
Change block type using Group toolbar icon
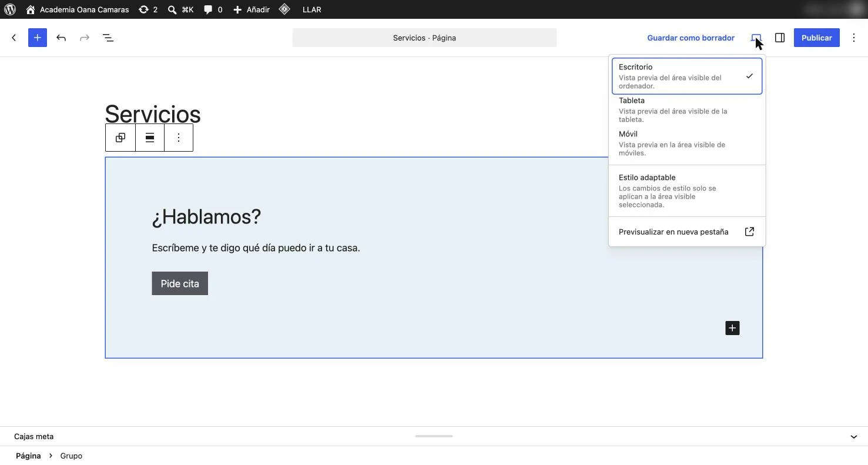pos(120,138)
